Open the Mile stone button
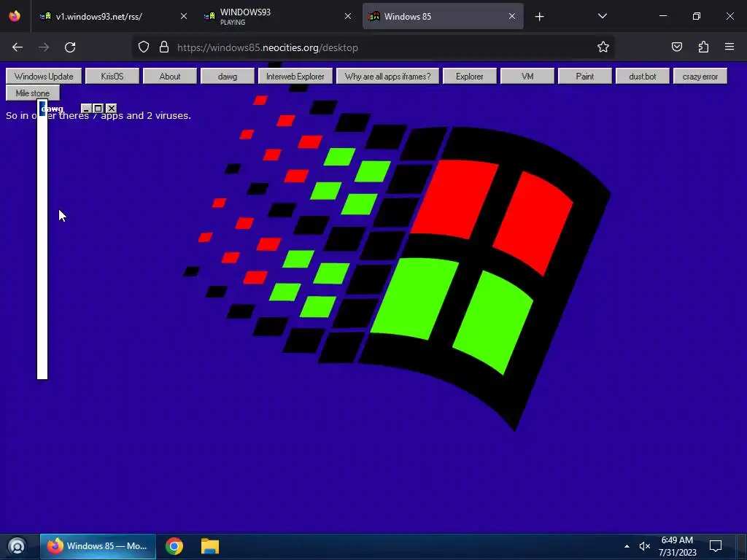Viewport: 747px width, 560px height. point(33,93)
